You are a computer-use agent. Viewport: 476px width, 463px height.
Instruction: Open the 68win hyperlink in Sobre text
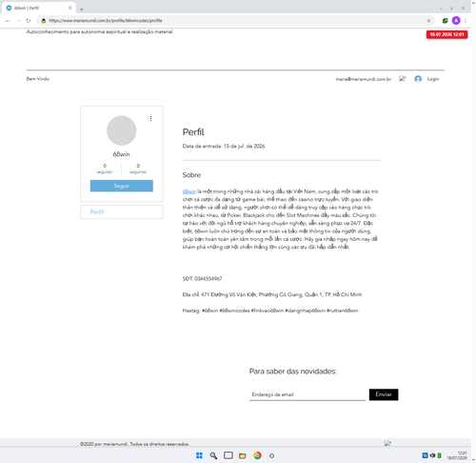coord(189,191)
